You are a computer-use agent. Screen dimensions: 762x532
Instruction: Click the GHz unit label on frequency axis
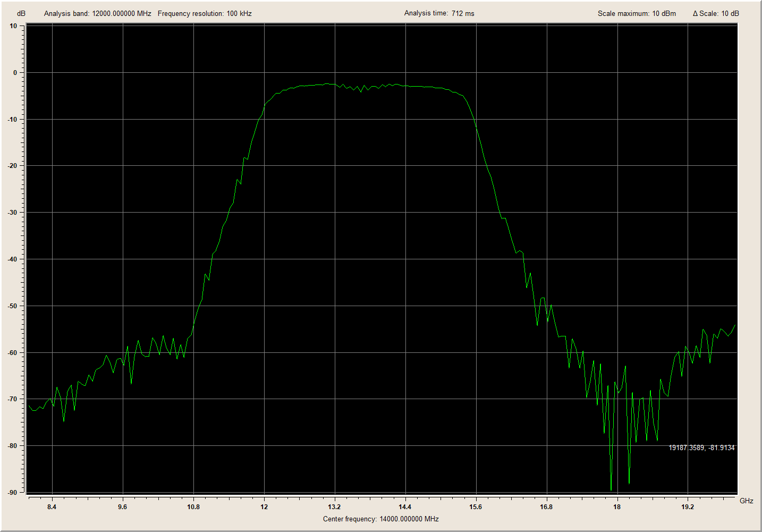[746, 501]
